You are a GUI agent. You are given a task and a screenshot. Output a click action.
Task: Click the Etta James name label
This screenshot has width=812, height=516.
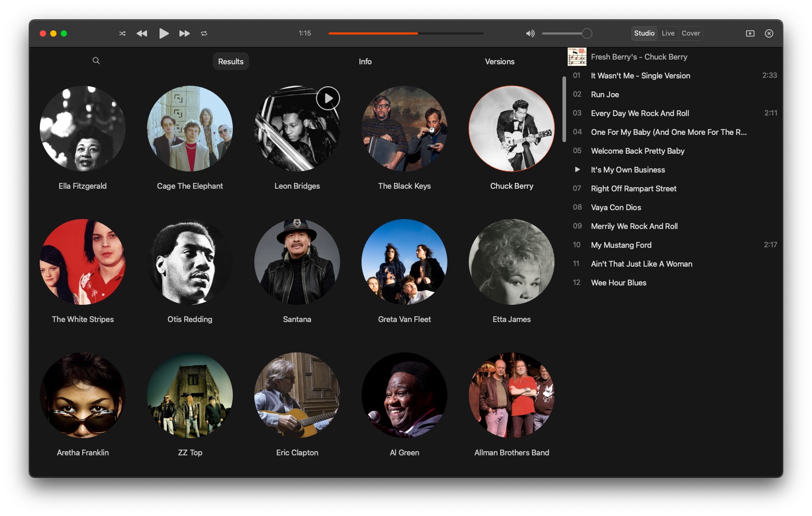coord(512,319)
